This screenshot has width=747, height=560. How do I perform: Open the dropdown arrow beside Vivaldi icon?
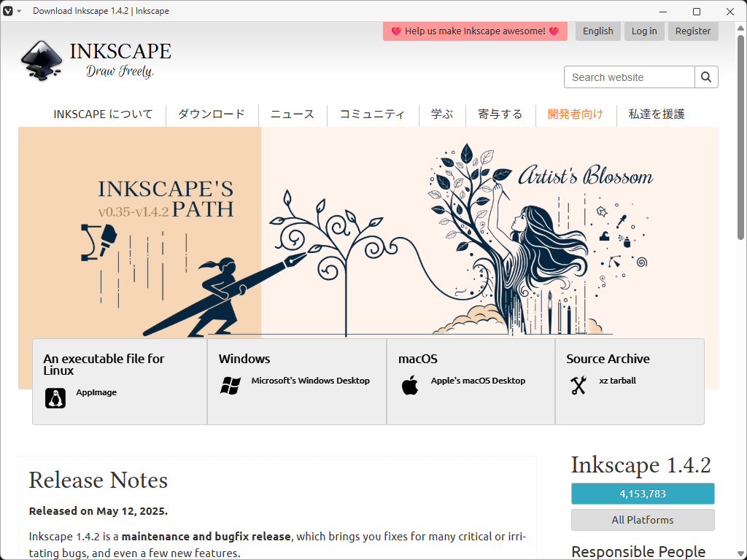point(19,11)
